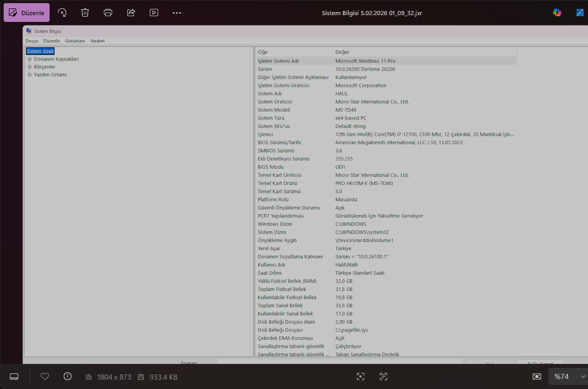Click the PRO H610M-E (MS-7D48) value
The width and height of the screenshot is (588, 389).
click(364, 183)
